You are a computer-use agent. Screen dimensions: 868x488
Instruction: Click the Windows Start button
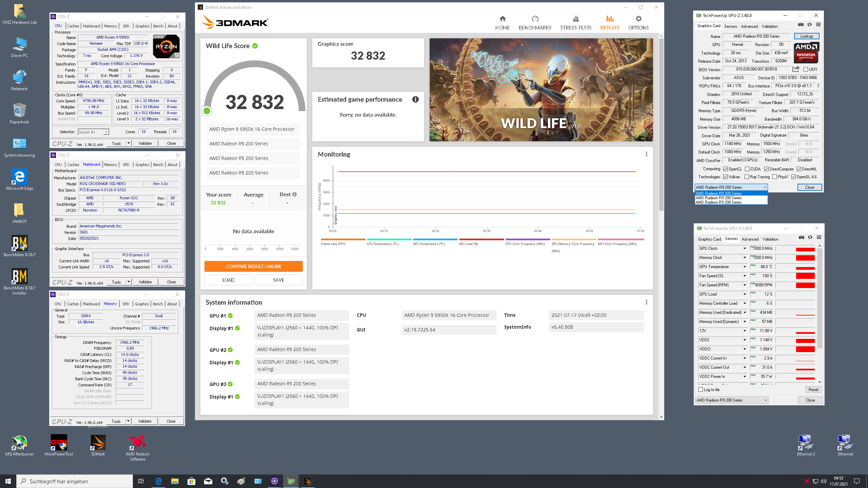coord(8,481)
